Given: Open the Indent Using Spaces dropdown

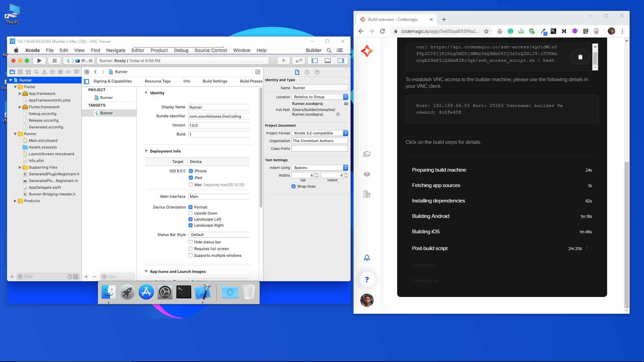Looking at the screenshot, I should 320,168.
